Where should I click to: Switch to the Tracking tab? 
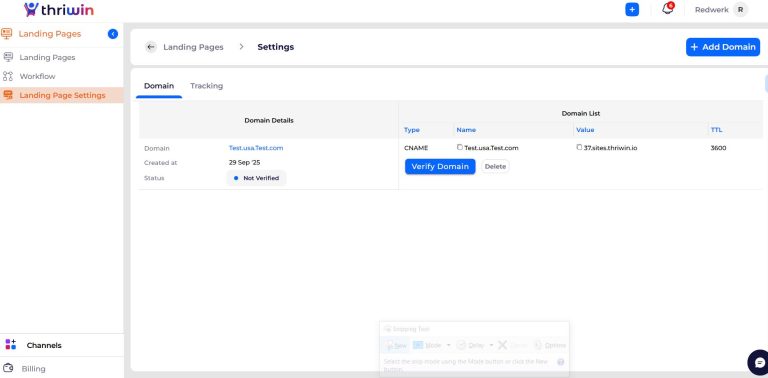point(206,86)
